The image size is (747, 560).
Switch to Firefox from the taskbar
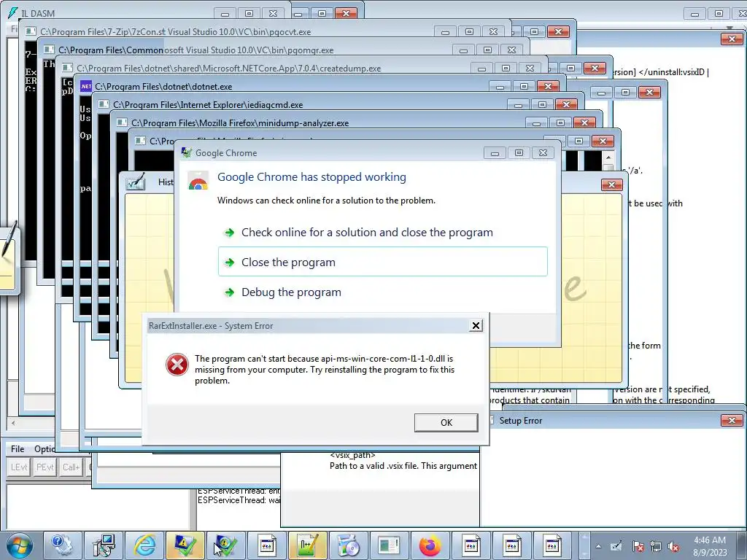430,545
